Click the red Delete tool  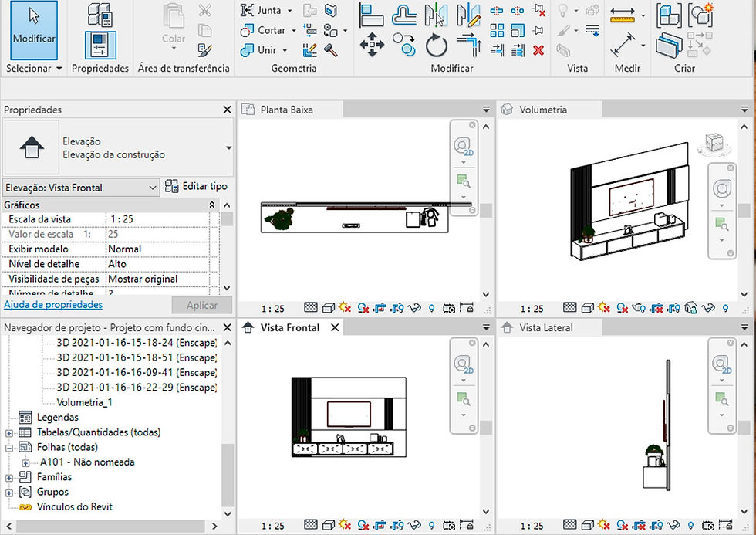click(x=538, y=49)
